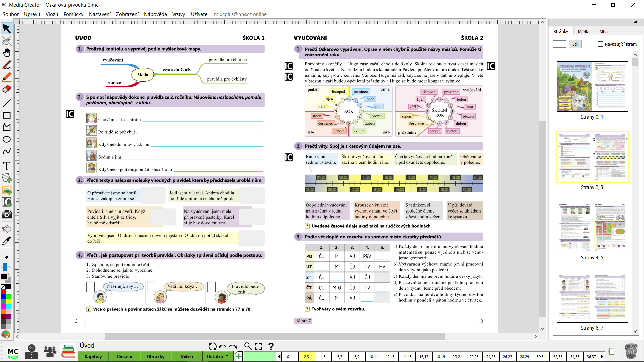Select the straight line tool
Image resolution: width=644 pixels, height=362 pixels.
click(x=6, y=103)
